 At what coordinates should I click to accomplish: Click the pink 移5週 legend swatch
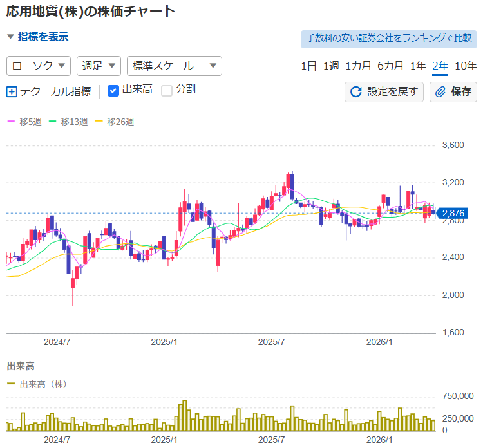[10, 122]
